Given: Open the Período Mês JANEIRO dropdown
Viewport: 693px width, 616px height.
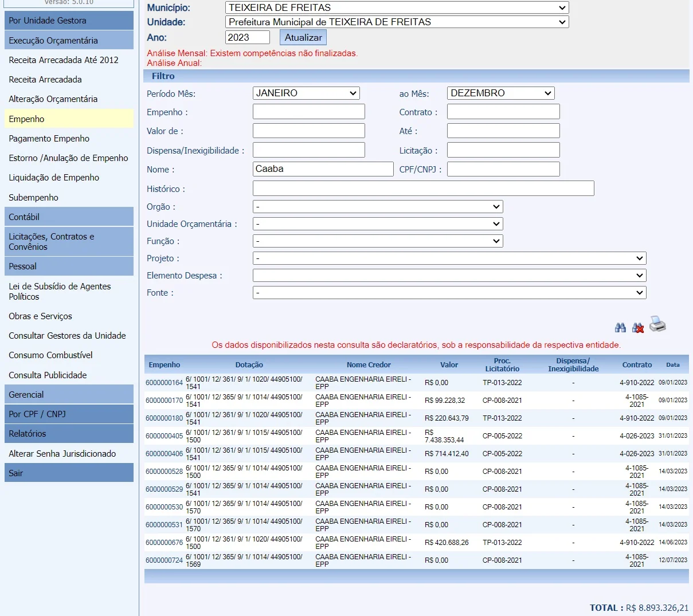Looking at the screenshot, I should tap(306, 93).
